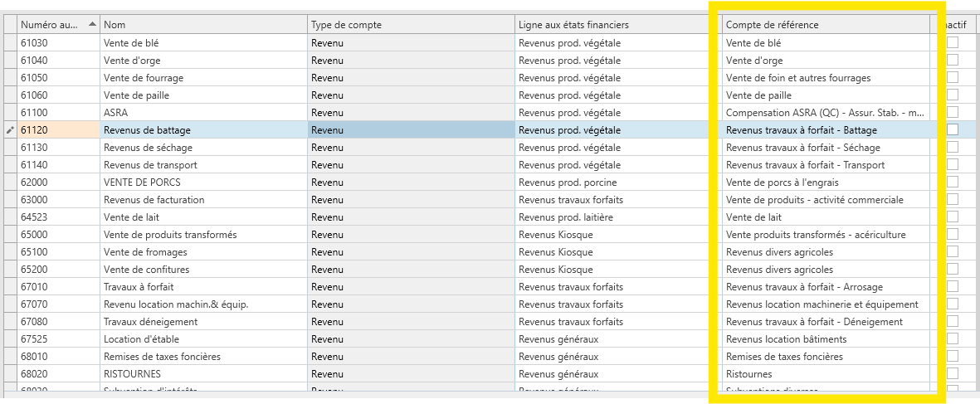The width and height of the screenshot is (980, 404).
Task: Click Revenus divers agricoles on row 65100
Action: click(825, 252)
